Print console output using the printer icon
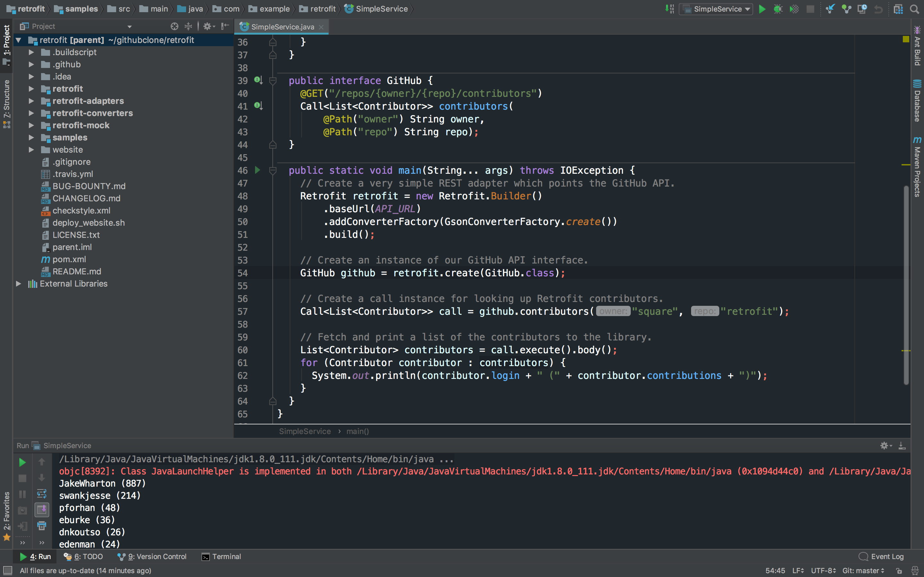This screenshot has width=924, height=577. [x=42, y=526]
